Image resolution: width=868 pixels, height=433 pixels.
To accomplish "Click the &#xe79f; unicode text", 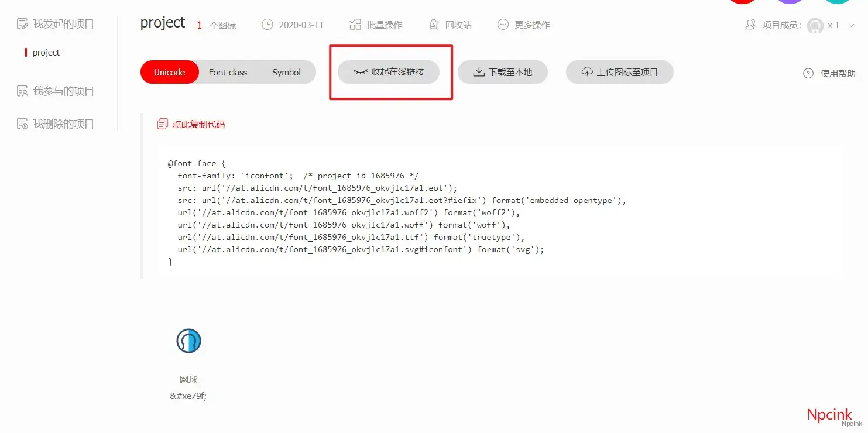I will [188, 396].
